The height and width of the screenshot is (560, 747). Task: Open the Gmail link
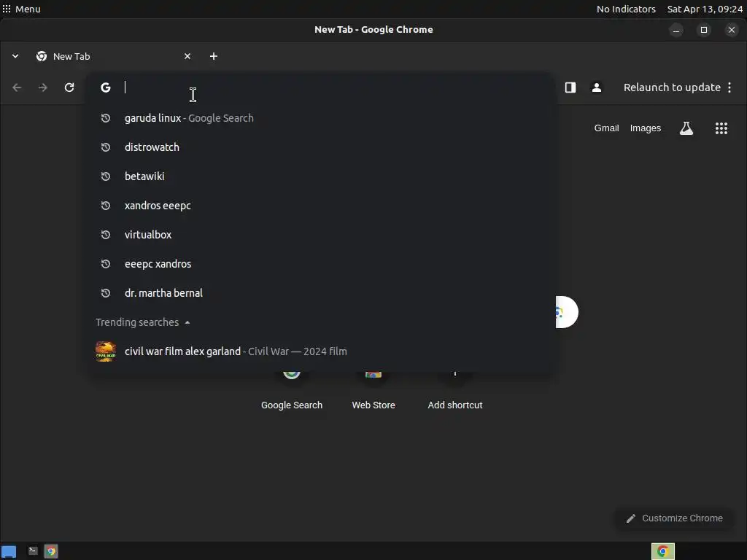click(x=606, y=128)
